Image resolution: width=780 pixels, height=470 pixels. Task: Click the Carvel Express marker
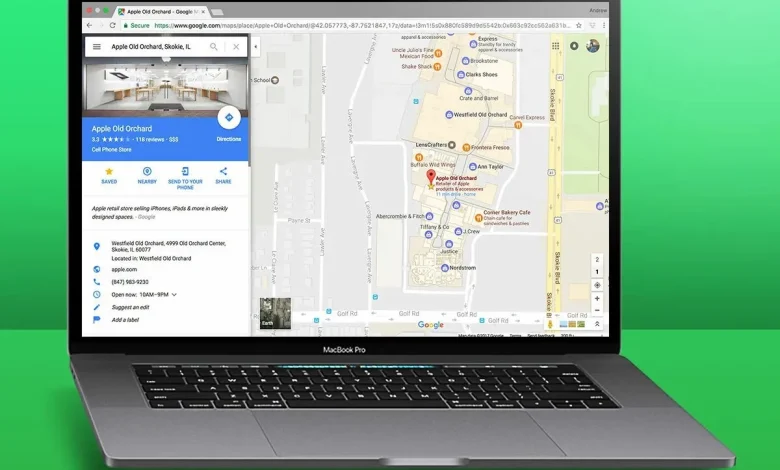[518, 125]
